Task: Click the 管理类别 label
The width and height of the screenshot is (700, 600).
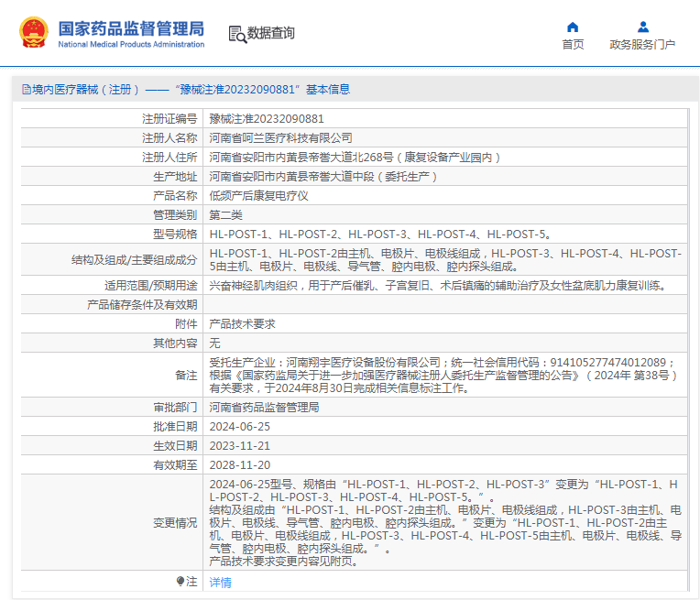Action: pos(175,214)
